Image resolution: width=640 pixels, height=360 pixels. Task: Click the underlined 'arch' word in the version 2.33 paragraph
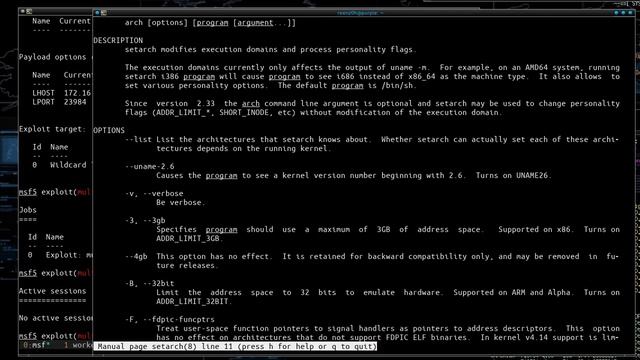tap(251, 104)
